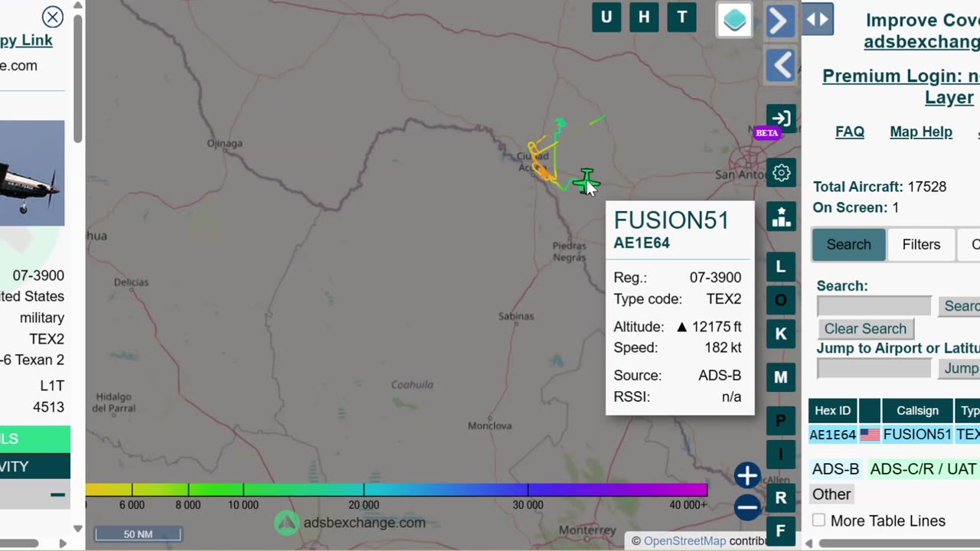The height and width of the screenshot is (551, 980).
Task: Click the left panel scroll down arrow
Action: [78, 529]
